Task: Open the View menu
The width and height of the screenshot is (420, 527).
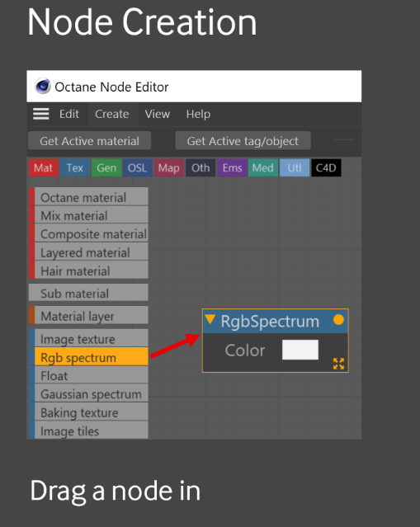Action: click(158, 115)
